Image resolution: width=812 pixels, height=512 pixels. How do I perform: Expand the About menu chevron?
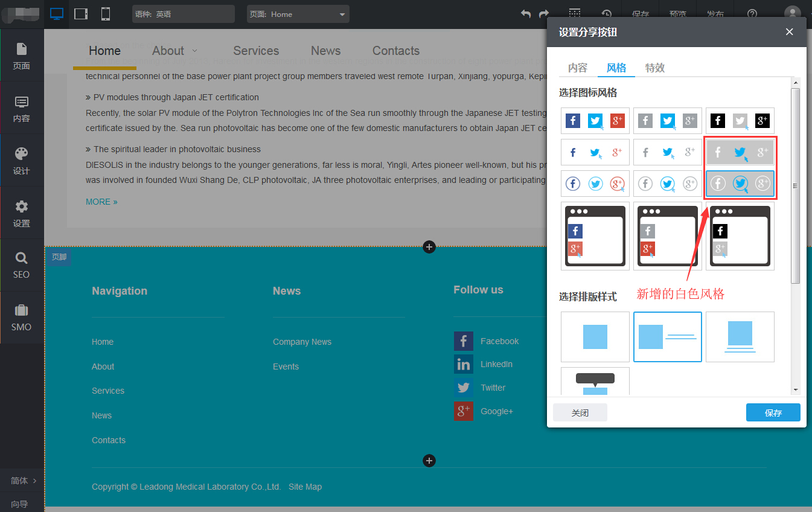[194, 51]
